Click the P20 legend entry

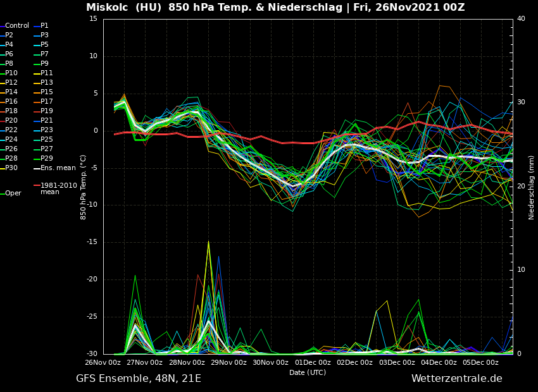(x=11, y=121)
